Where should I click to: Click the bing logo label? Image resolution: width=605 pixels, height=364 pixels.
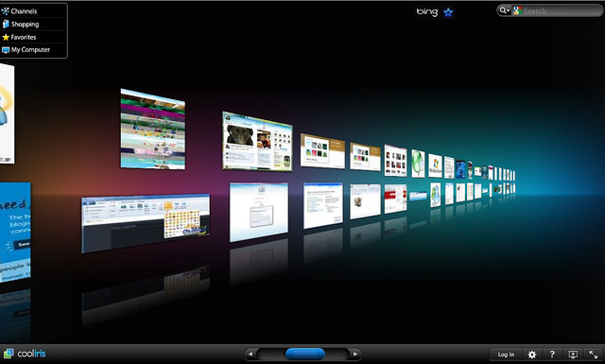click(426, 12)
